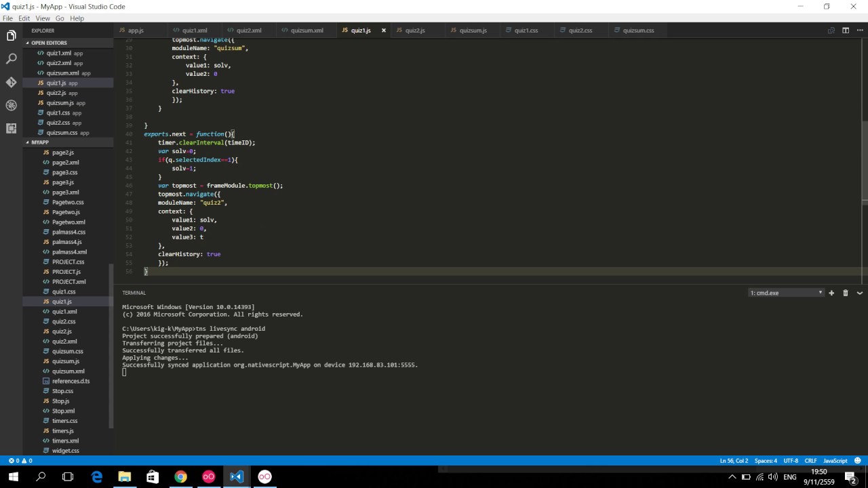This screenshot has height=488, width=868.
Task: Open Stop.xml in the file tree
Action: pos(68,411)
